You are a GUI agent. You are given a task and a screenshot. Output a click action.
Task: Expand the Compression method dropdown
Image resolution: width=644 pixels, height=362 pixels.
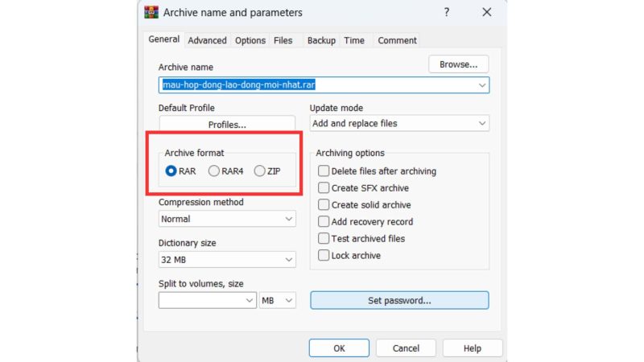(x=227, y=219)
